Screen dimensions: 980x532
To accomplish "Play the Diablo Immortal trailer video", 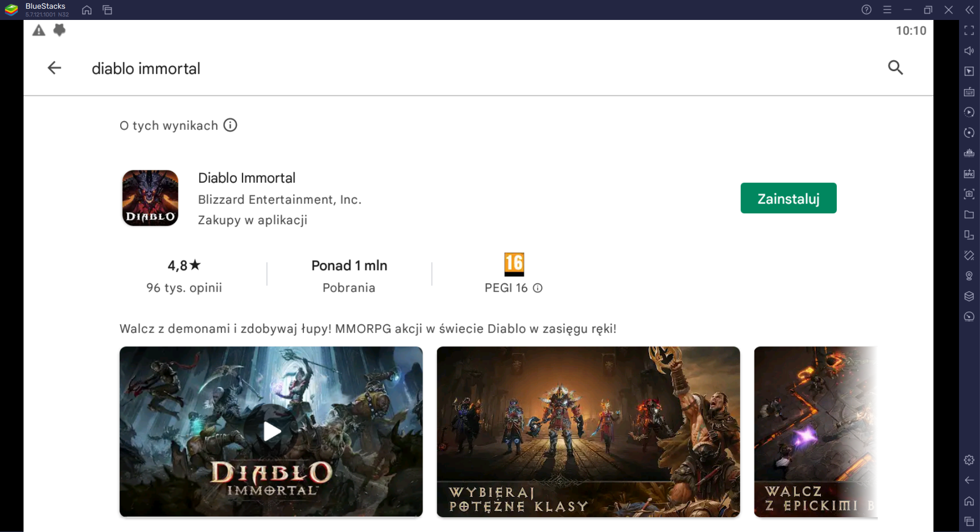I will (x=271, y=431).
